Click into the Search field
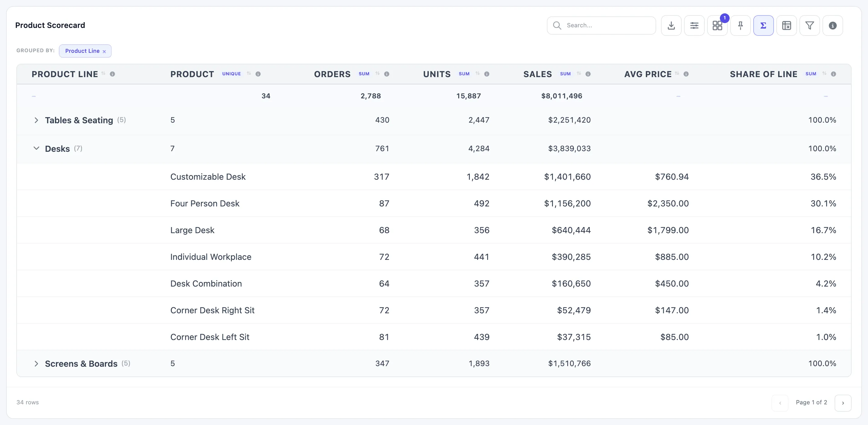 pyautogui.click(x=602, y=25)
